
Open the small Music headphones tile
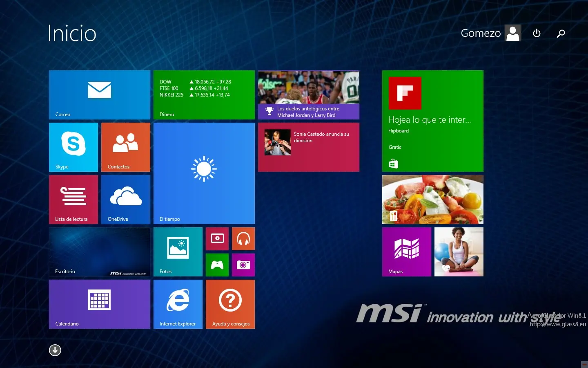coord(243,239)
